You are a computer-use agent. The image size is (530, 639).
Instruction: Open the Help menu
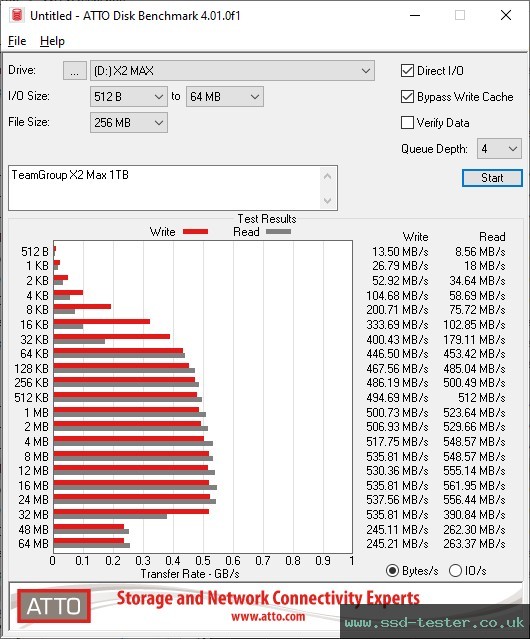[x=52, y=41]
